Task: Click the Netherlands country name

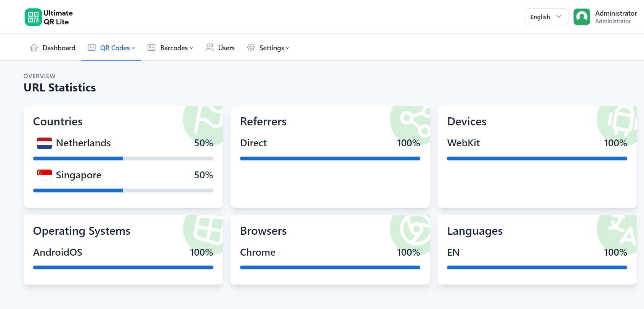Action: coord(83,143)
